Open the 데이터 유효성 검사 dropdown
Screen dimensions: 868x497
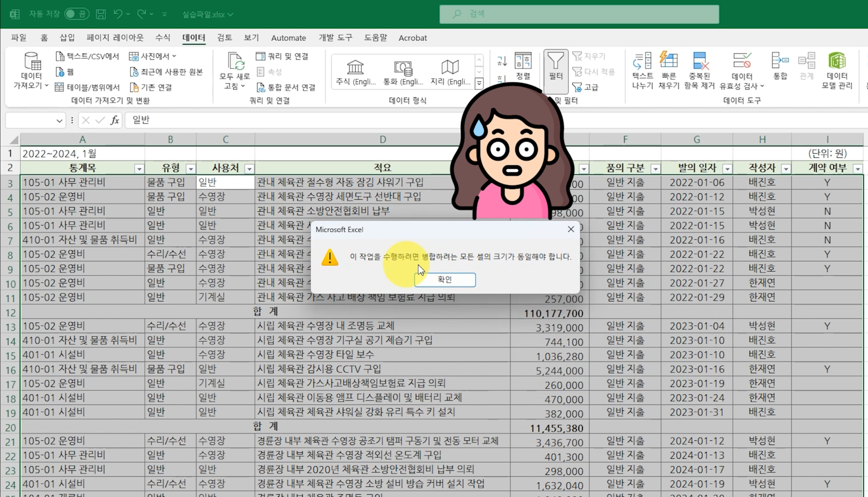coord(762,86)
